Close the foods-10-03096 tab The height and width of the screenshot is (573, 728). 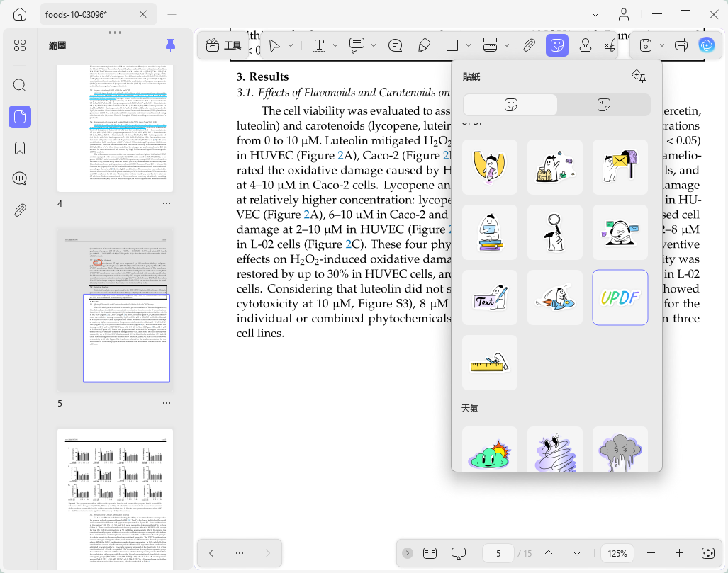point(143,14)
